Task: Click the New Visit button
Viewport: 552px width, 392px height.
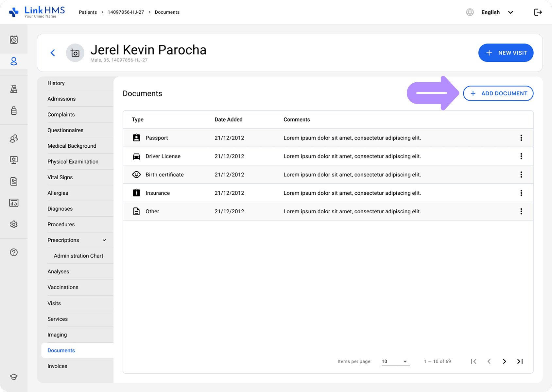Action: 506,53
